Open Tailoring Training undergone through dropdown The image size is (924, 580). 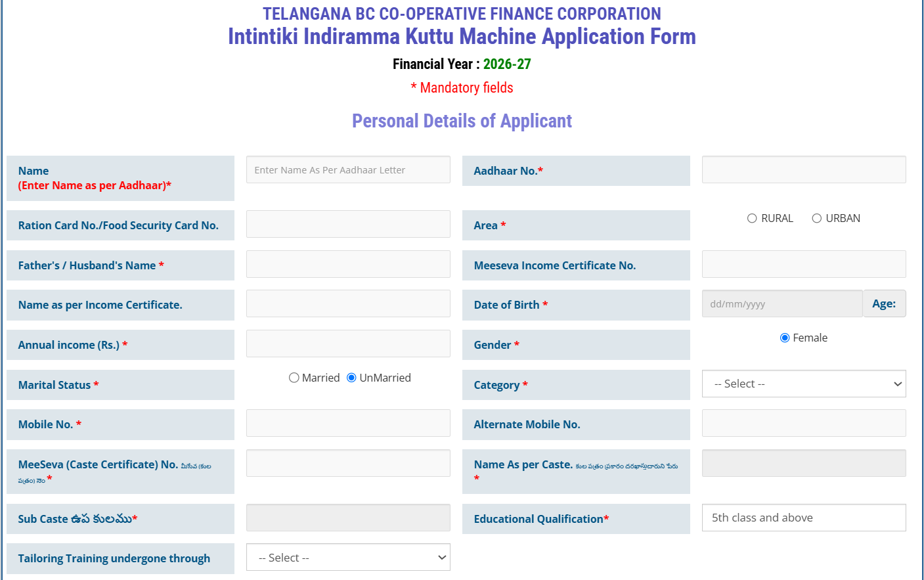(x=348, y=557)
